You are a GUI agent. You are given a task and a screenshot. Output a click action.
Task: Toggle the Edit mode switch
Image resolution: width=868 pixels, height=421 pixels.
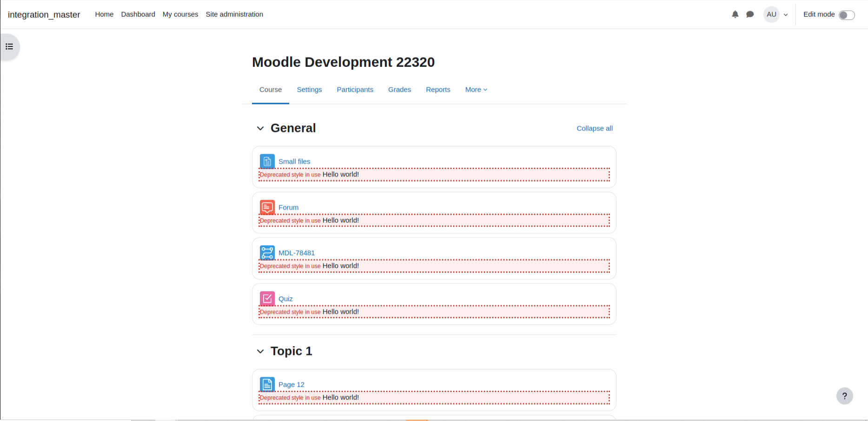[847, 15]
